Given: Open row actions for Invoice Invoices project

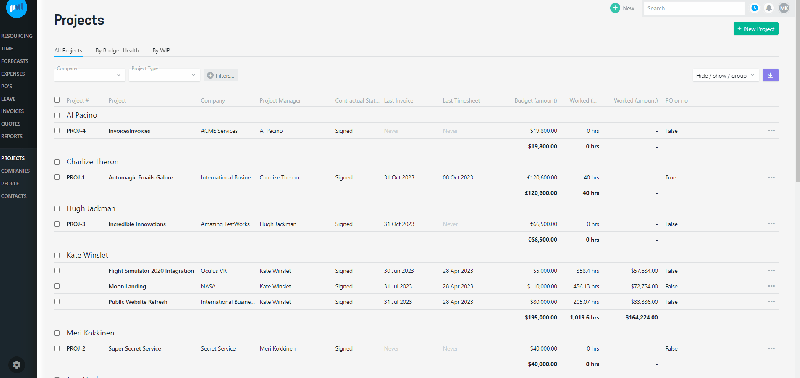Looking at the screenshot, I should coord(771,131).
